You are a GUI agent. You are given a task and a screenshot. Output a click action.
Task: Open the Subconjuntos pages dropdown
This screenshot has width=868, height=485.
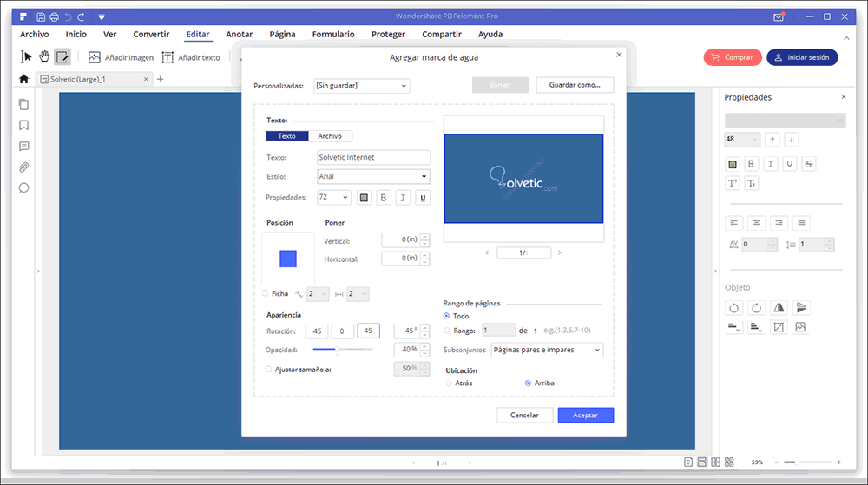(547, 350)
